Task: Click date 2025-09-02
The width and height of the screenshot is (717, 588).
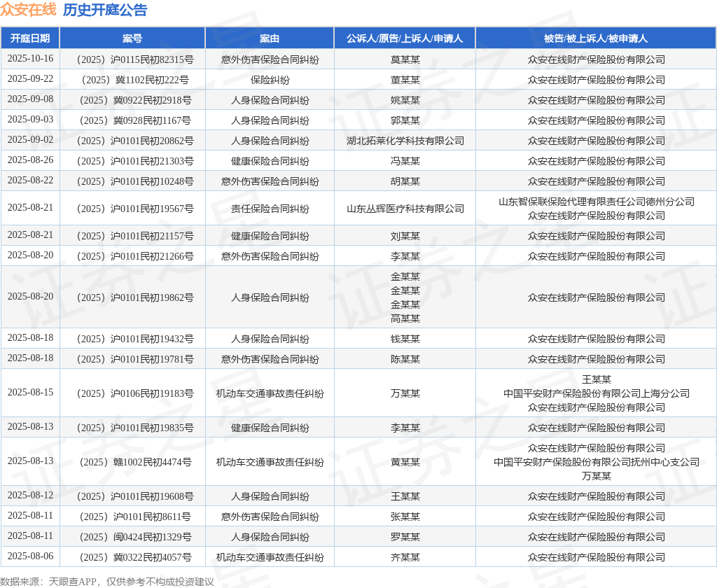Action: point(30,139)
